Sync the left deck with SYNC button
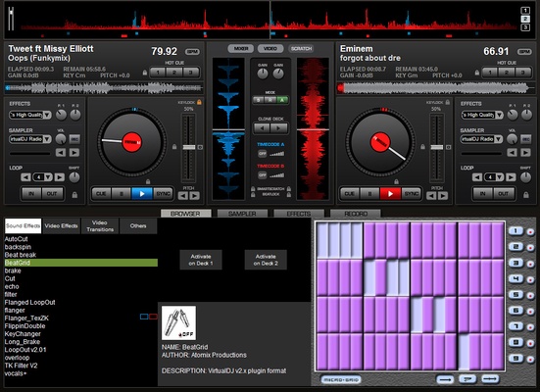540x392 pixels. point(163,194)
